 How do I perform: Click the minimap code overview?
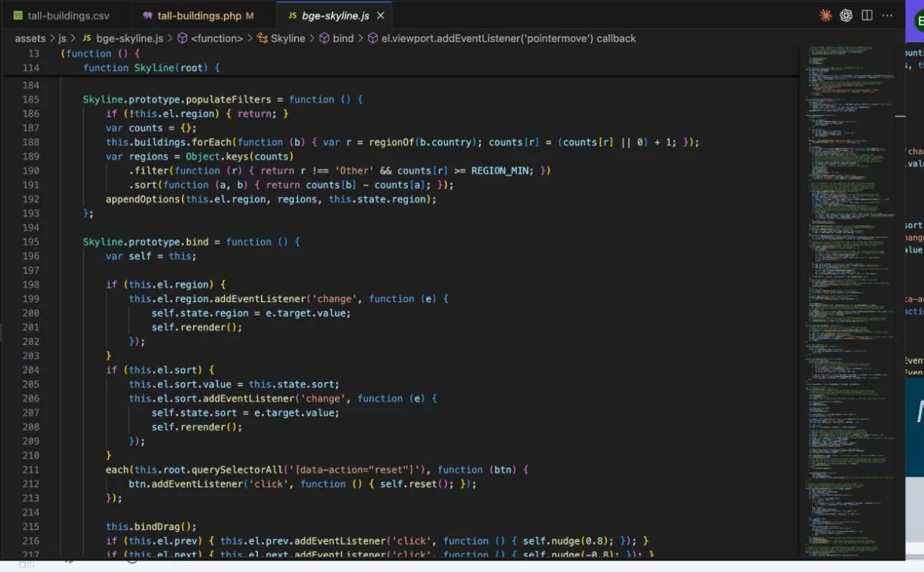point(849,303)
